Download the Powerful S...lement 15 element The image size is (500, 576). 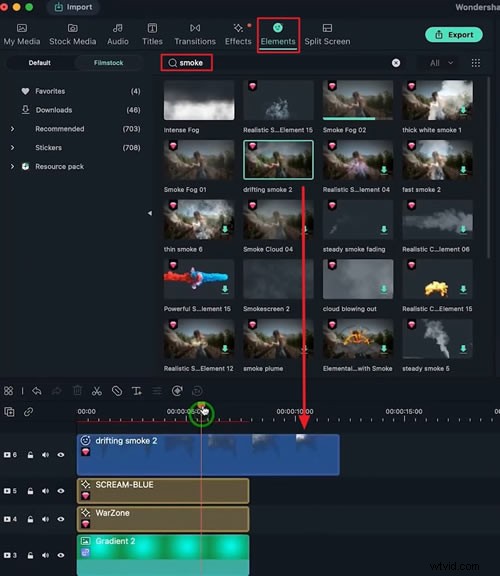click(225, 289)
